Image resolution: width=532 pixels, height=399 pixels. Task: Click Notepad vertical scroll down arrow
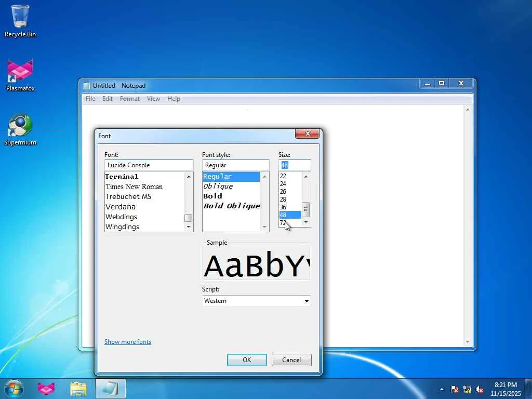coord(468,342)
